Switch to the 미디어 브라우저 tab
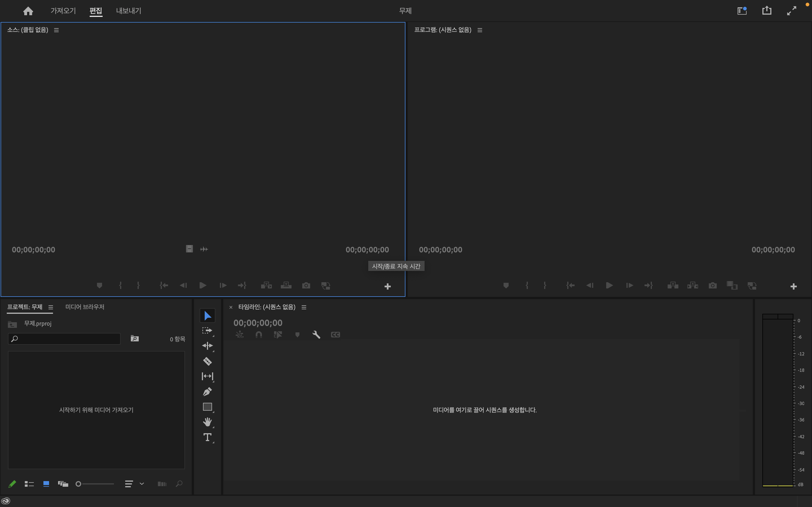Image resolution: width=812 pixels, height=507 pixels. pos(85,307)
